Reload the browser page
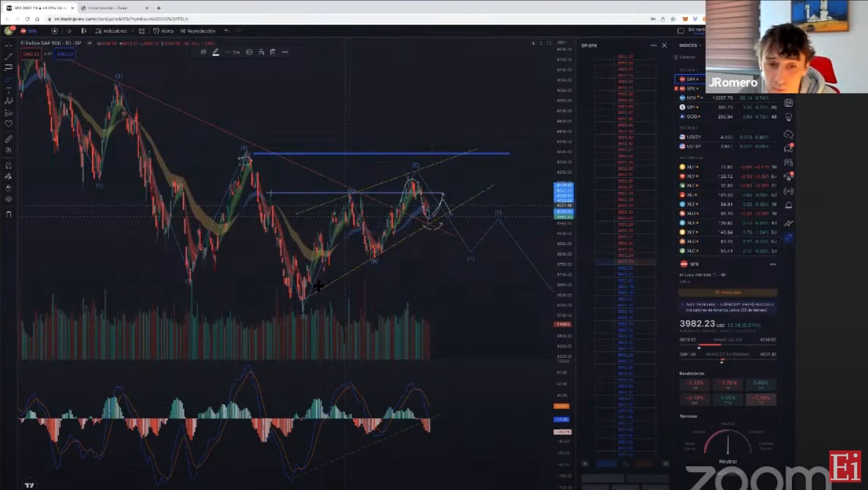868x490 pixels. point(27,19)
